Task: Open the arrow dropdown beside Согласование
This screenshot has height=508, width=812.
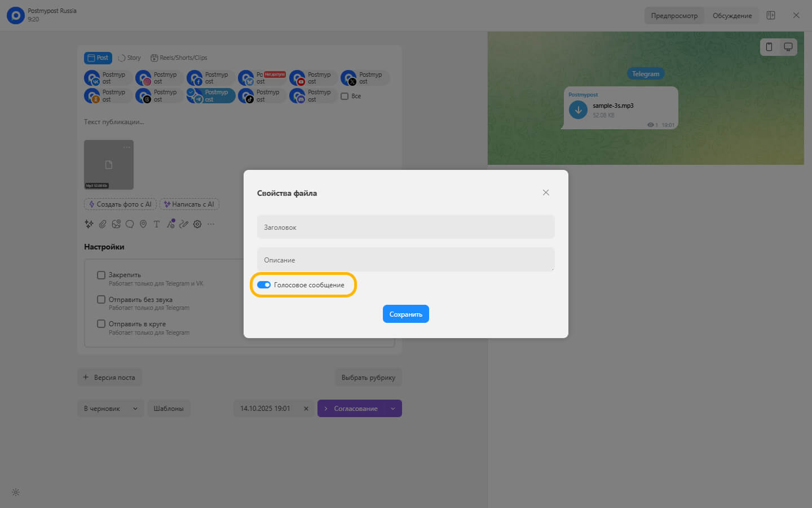Action: click(393, 409)
